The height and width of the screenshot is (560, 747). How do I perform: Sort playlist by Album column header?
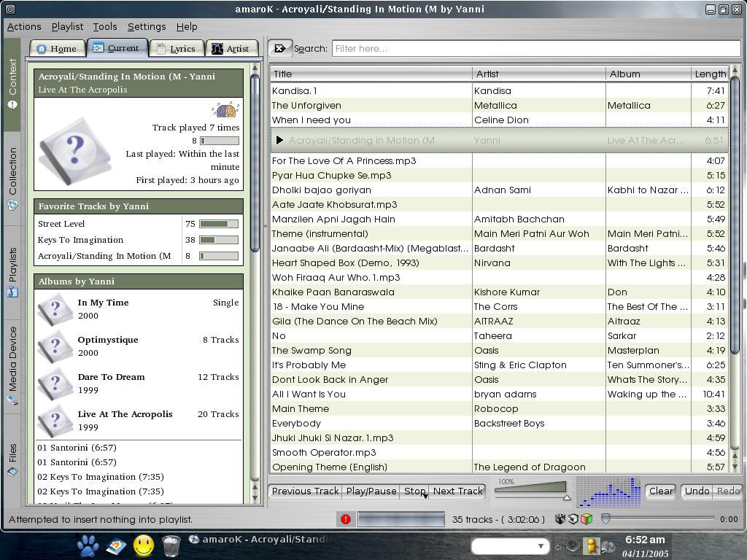(649, 74)
